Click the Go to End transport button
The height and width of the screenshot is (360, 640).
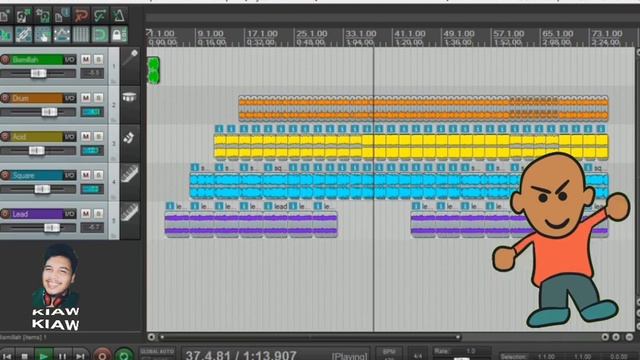pyautogui.click(x=80, y=356)
